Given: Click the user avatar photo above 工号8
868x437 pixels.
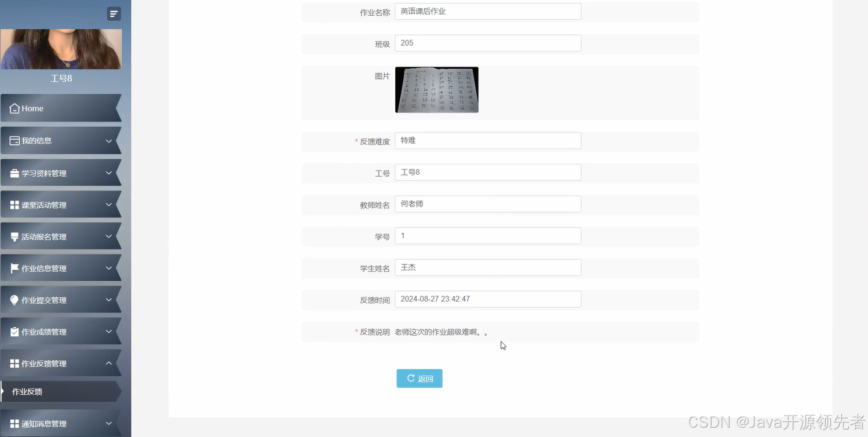Looking at the screenshot, I should point(61,49).
